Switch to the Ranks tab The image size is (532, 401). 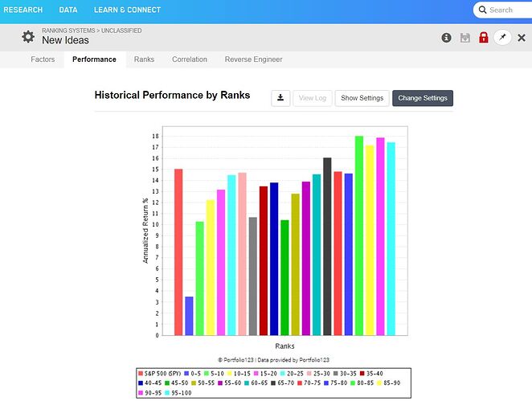pos(144,59)
